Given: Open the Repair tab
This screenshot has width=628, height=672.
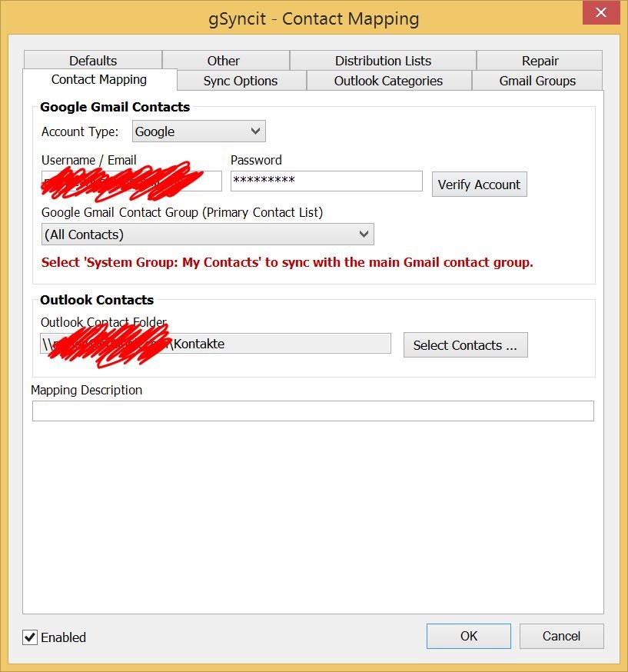Looking at the screenshot, I should tap(540, 61).
